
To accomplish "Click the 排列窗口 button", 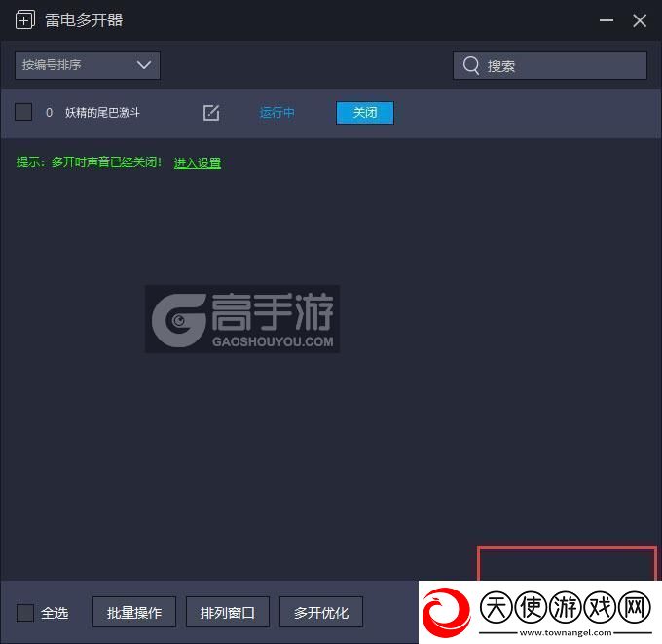I will [x=228, y=612].
